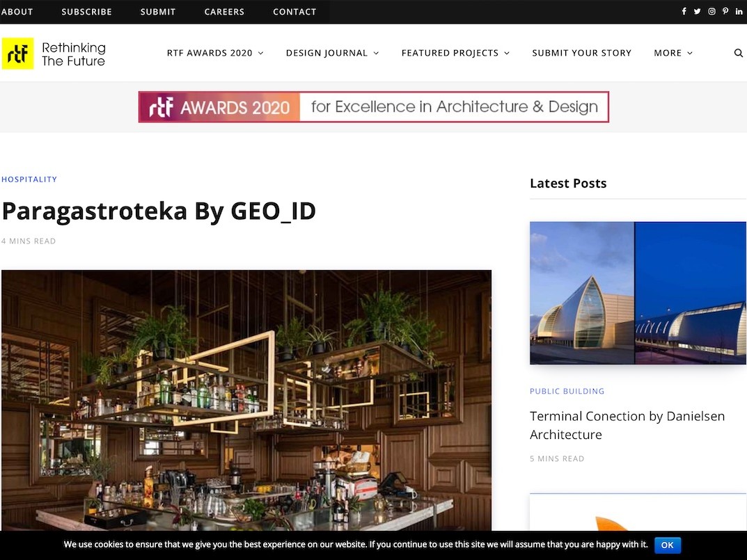Click the search magnifier icon
Screen dimensions: 747x560
coord(739,53)
